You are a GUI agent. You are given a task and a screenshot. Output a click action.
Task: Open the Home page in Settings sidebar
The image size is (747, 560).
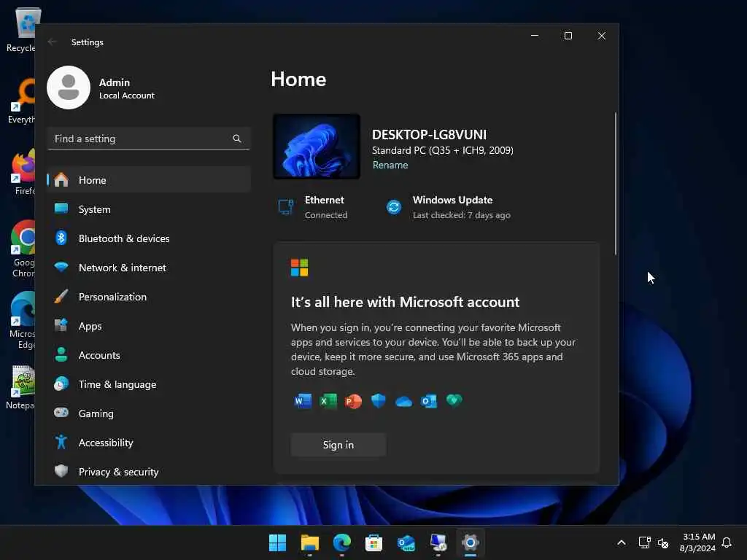pyautogui.click(x=149, y=180)
